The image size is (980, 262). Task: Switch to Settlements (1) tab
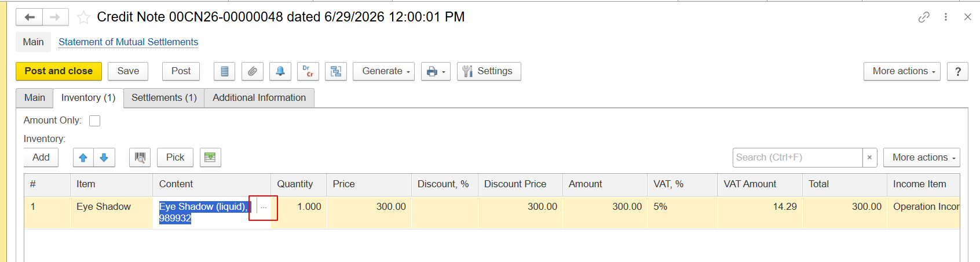[164, 98]
